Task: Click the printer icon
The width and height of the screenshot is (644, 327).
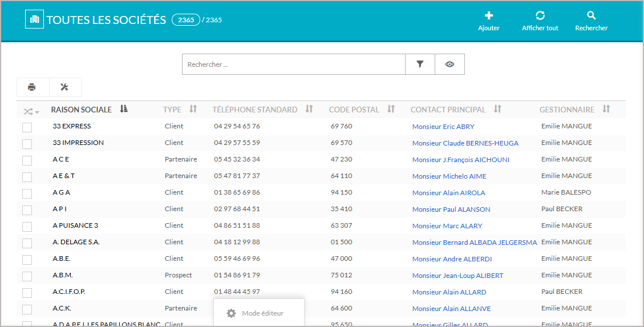Action: pyautogui.click(x=32, y=87)
